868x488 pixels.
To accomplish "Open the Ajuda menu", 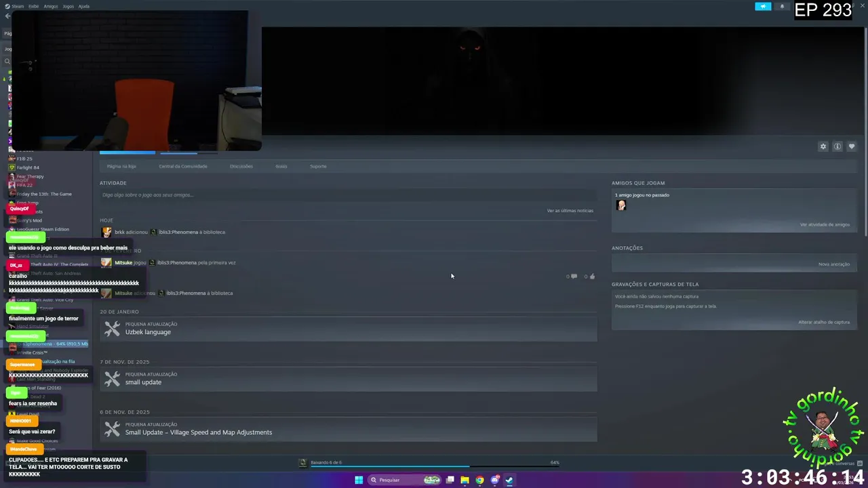I will click(84, 6).
